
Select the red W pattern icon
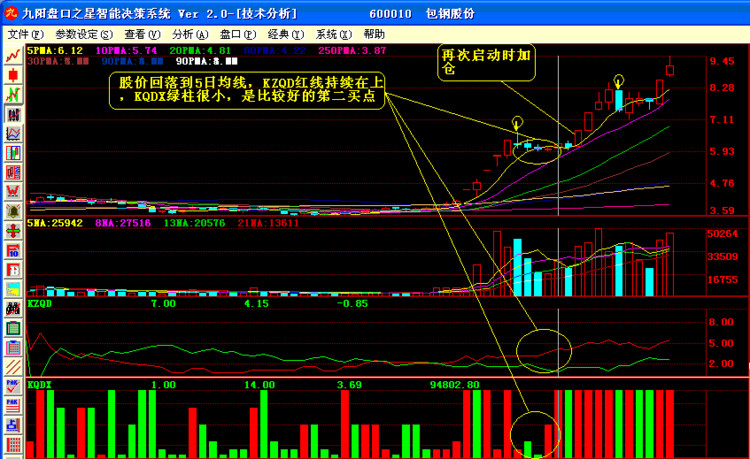[x=13, y=191]
